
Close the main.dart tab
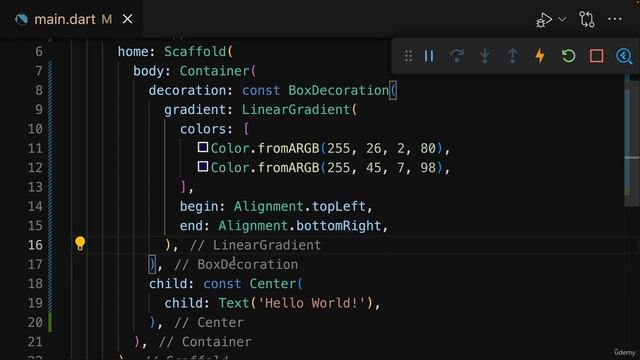(x=127, y=19)
